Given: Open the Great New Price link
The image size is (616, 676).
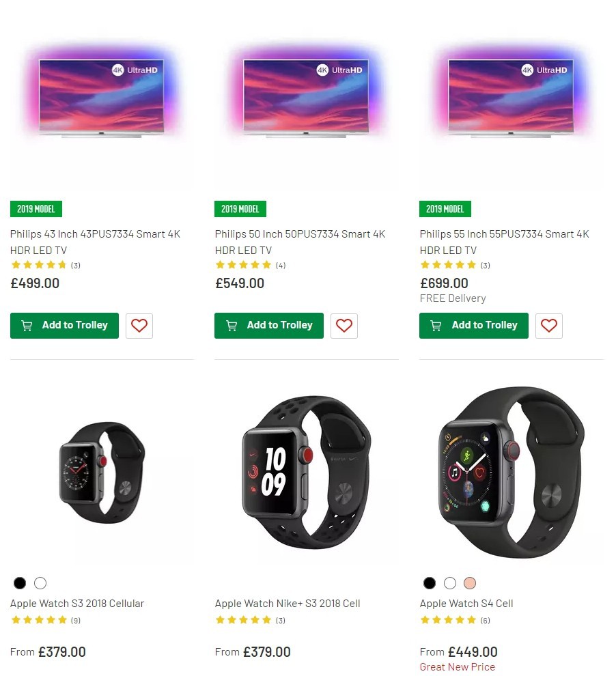Looking at the screenshot, I should [x=457, y=667].
